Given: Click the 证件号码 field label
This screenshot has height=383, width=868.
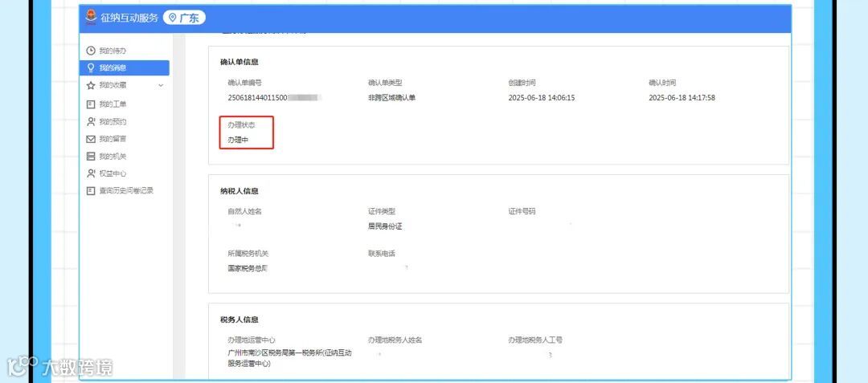Looking at the screenshot, I should pyautogui.click(x=522, y=212).
